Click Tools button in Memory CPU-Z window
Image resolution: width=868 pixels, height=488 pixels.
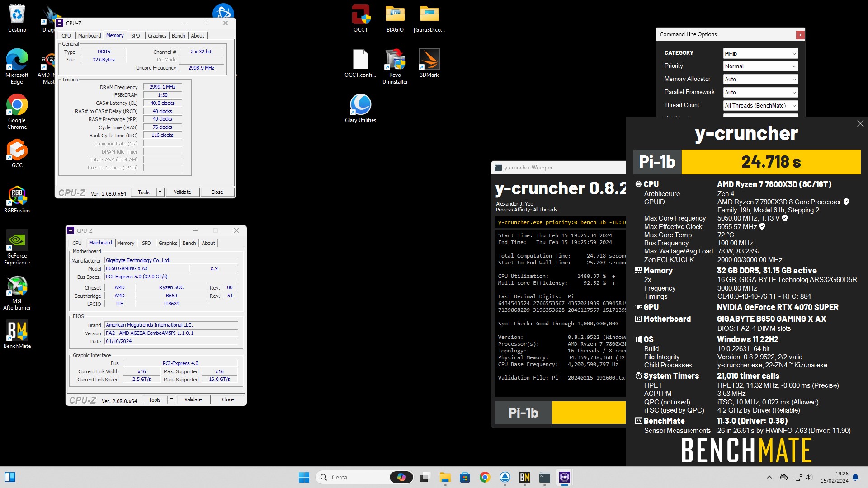144,192
